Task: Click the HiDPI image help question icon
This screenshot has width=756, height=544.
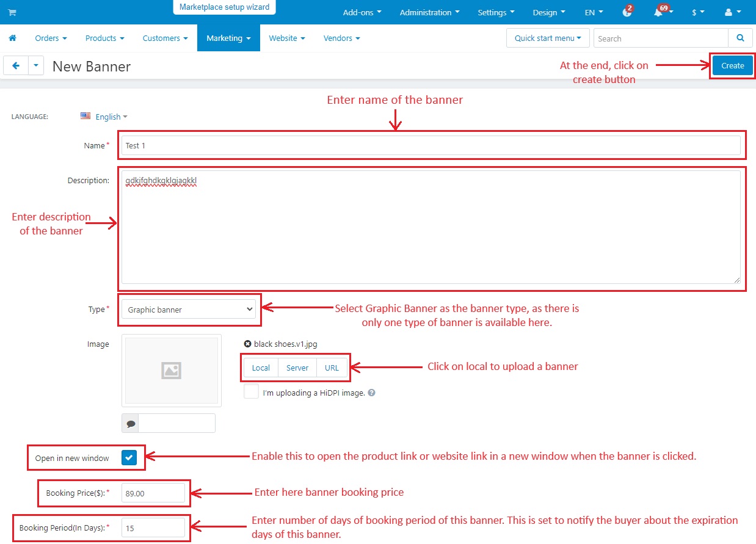Action: click(x=371, y=393)
